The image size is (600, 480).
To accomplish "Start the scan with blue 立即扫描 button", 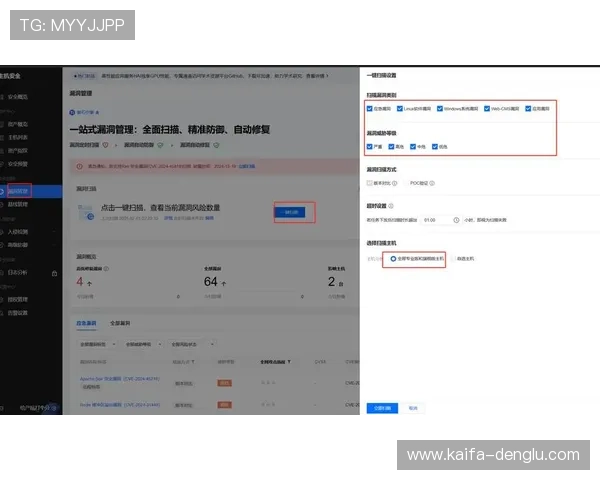I will coord(382,408).
